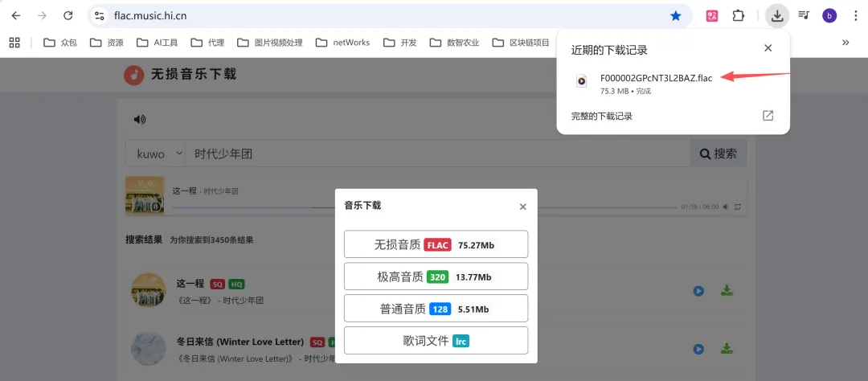Click the browser downloads toolbar icon
The image size is (868, 381).
tap(777, 15)
